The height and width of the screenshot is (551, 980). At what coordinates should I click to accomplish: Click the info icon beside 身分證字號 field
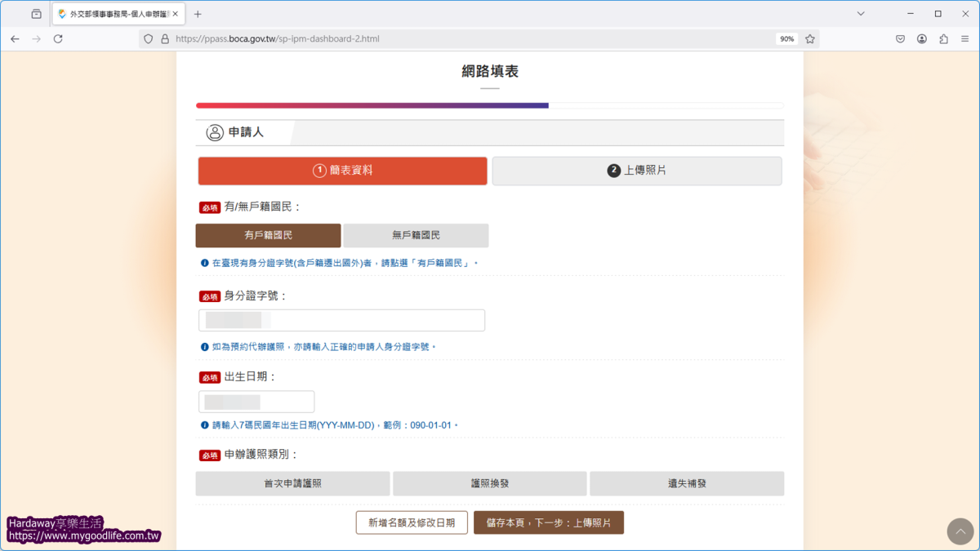[203, 345]
